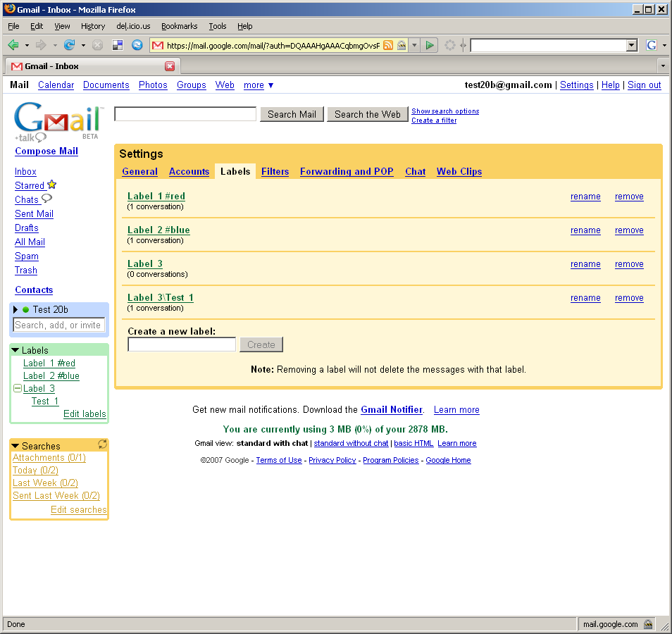Click the Gmail icon on the browser tab
Viewport: 672px width, 634px height.
[x=17, y=66]
